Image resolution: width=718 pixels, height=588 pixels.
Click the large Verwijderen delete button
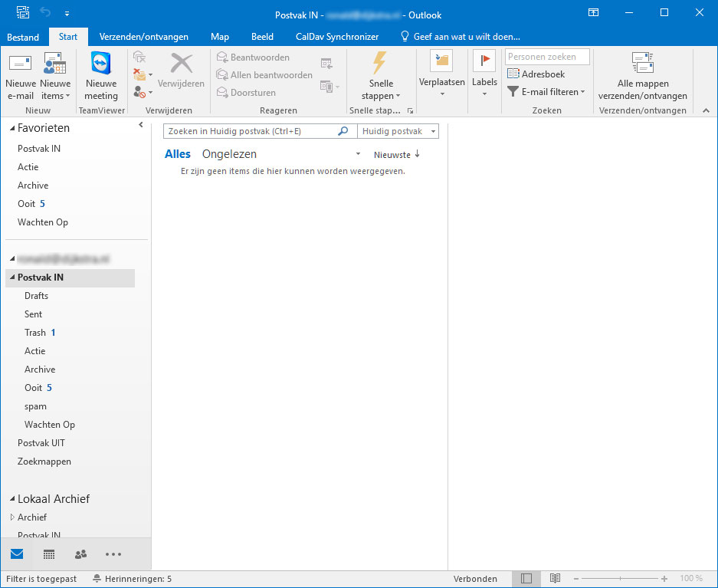pyautogui.click(x=182, y=70)
